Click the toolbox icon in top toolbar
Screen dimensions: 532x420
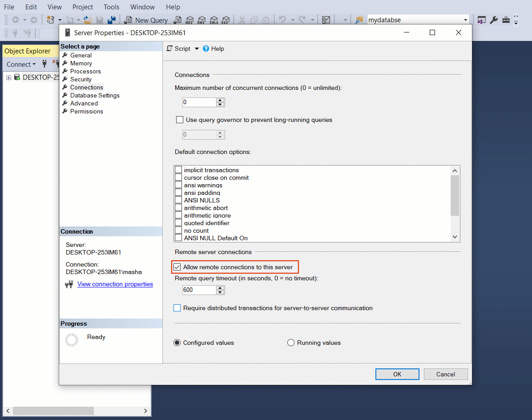(x=506, y=20)
